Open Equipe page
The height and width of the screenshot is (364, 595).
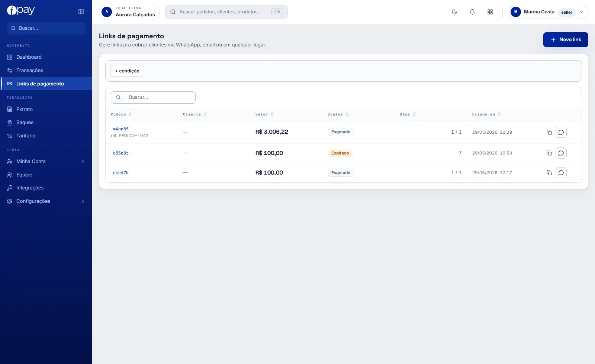pos(46,175)
